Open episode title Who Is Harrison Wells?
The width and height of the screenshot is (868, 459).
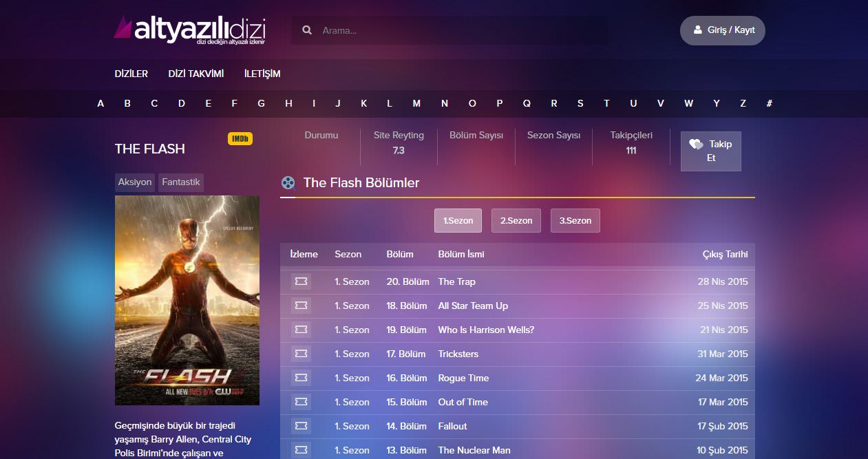[x=486, y=330]
